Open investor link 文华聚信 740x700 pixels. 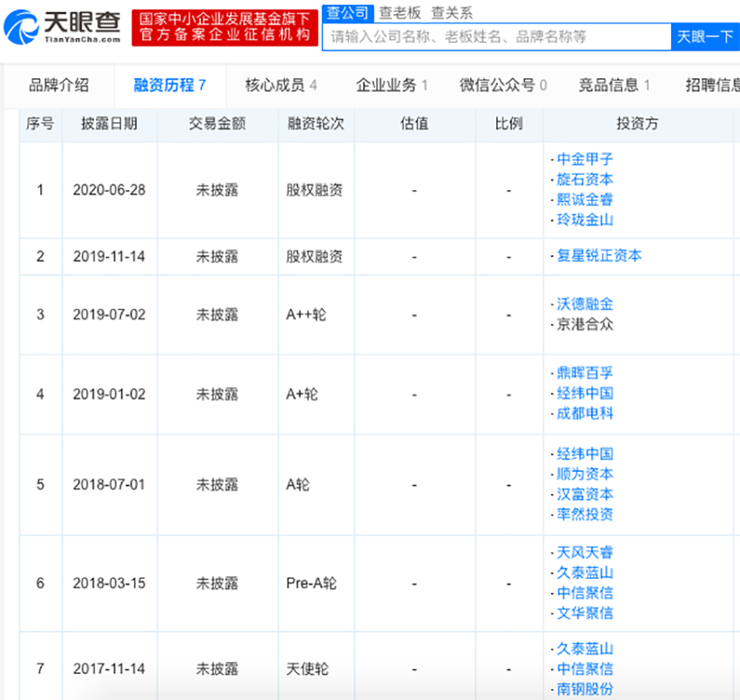(x=584, y=613)
